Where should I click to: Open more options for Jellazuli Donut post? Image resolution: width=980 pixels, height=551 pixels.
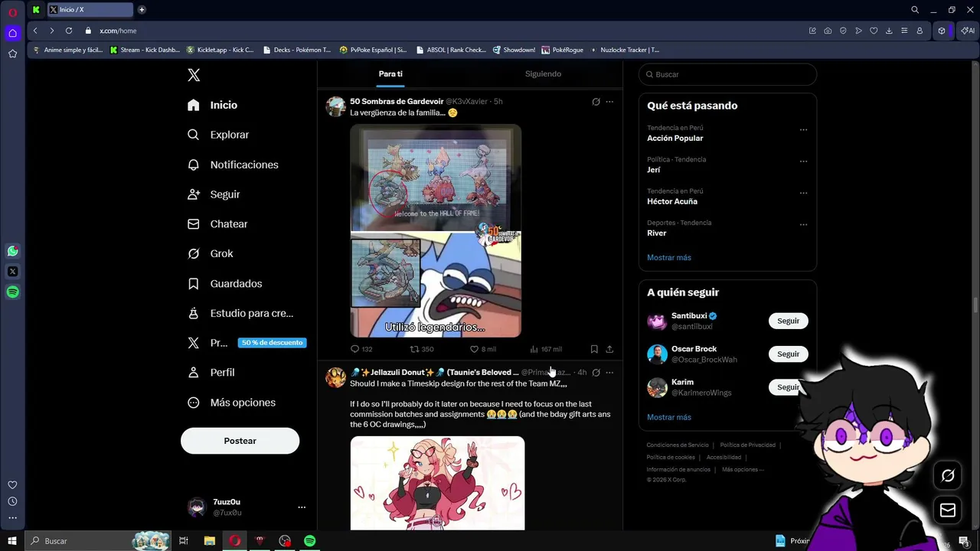pos(609,373)
